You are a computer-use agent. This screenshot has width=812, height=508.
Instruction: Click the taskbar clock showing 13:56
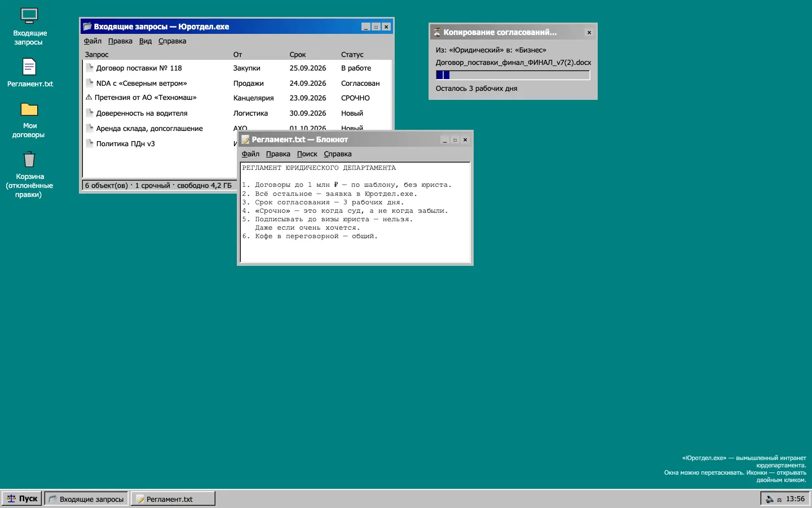pyautogui.click(x=795, y=499)
